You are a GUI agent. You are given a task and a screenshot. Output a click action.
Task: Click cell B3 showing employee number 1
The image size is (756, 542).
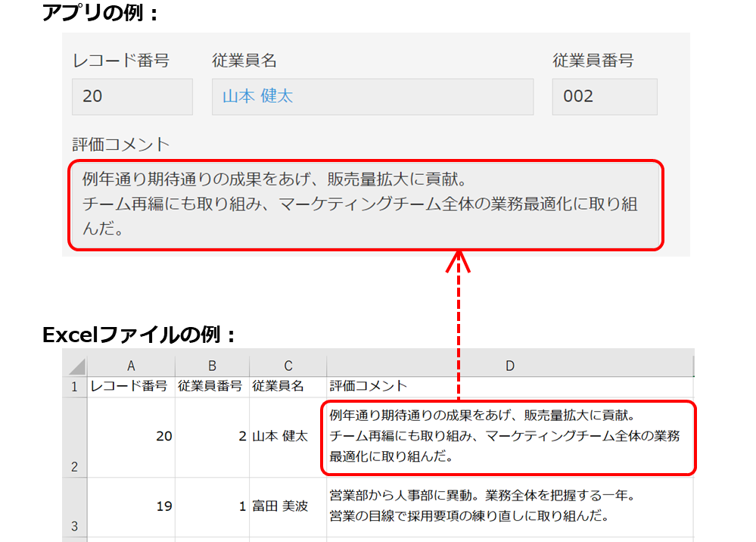click(227, 506)
